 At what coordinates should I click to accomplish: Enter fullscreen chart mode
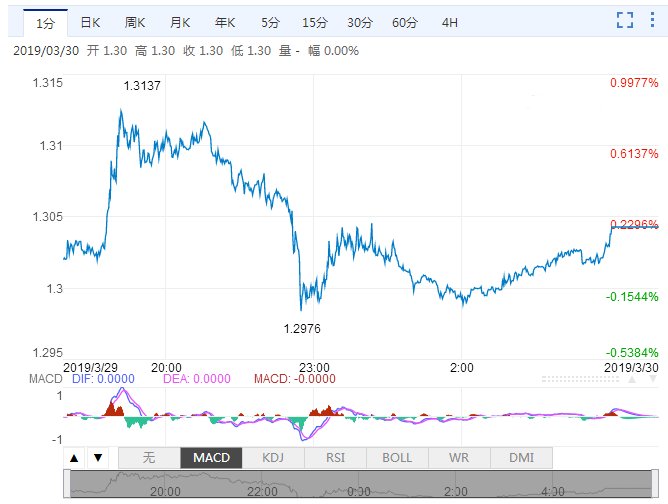625,20
